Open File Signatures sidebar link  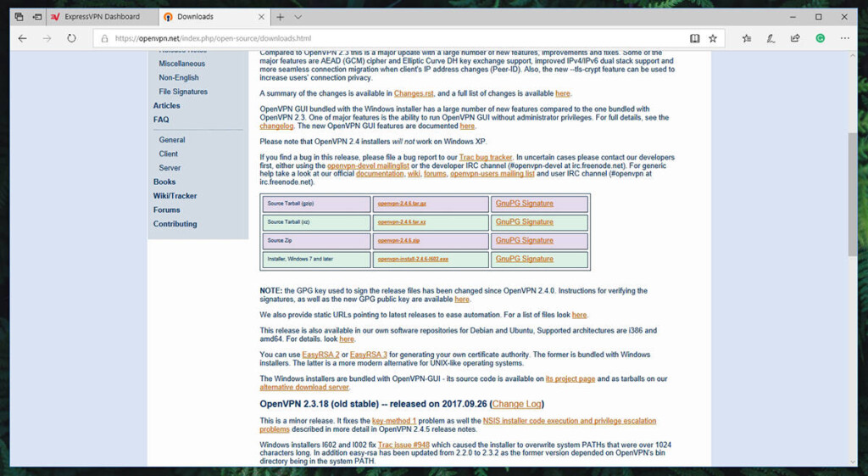183,92
